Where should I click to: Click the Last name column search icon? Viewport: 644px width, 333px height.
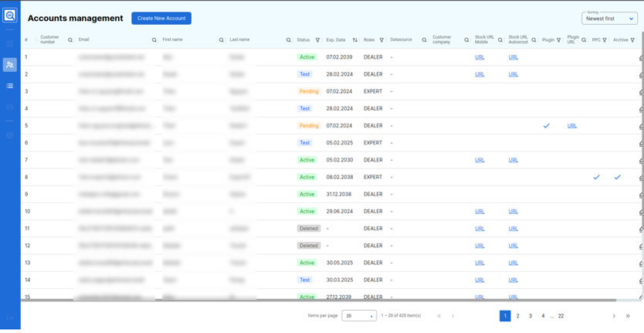(289, 40)
